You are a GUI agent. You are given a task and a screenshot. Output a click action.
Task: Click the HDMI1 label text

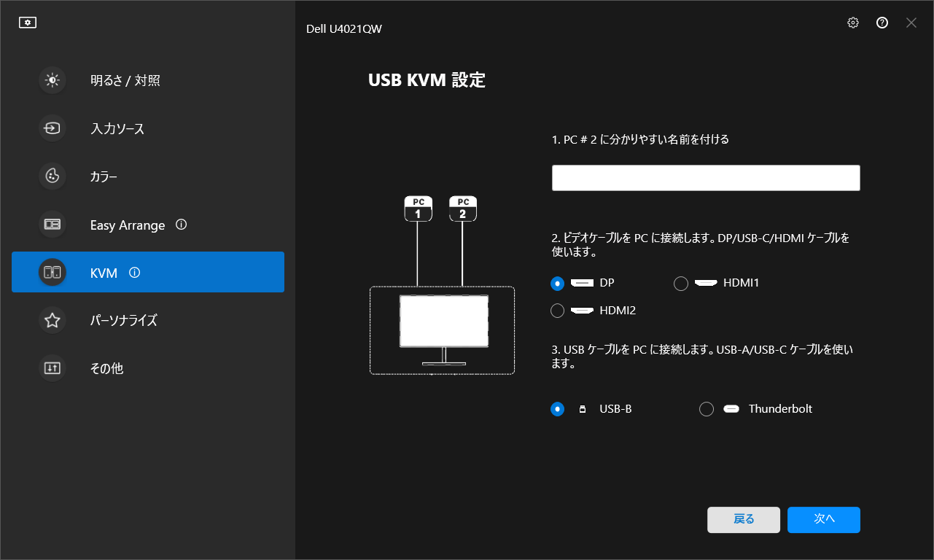point(742,283)
